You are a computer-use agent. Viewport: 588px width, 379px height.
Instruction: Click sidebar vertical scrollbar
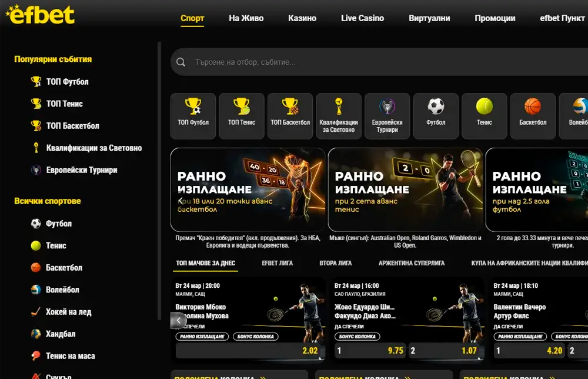[159, 181]
